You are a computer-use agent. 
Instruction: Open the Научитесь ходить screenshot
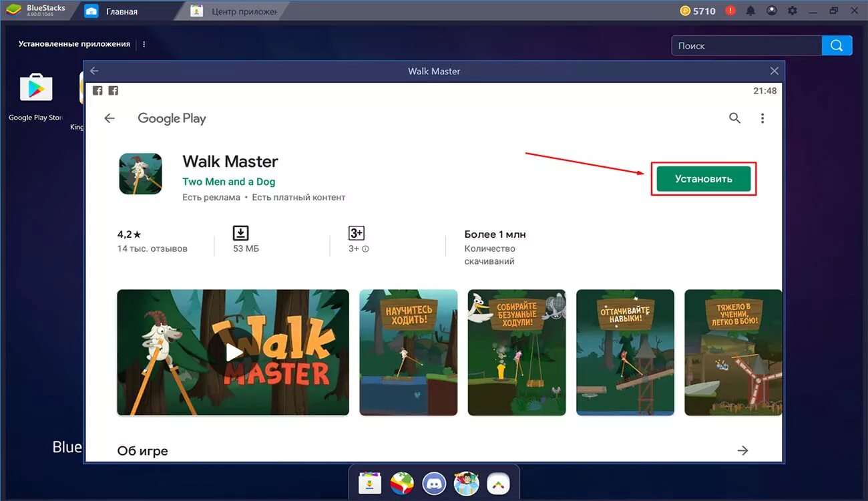(x=409, y=352)
